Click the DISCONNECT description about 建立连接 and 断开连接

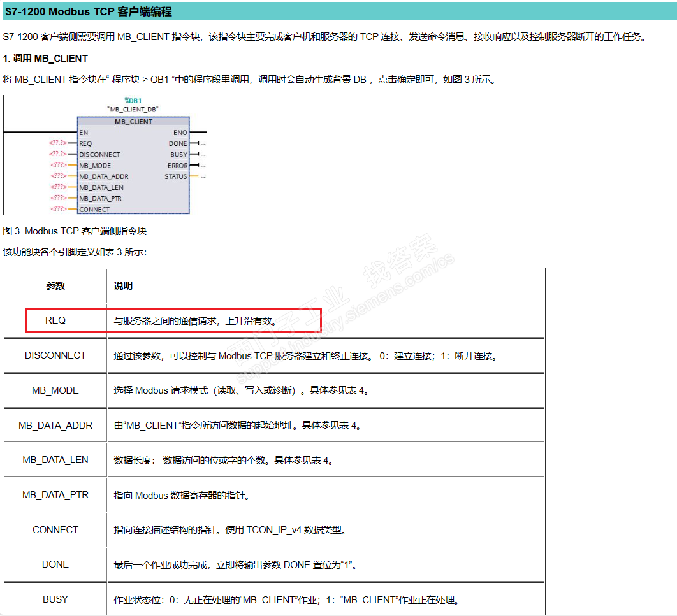click(306, 356)
